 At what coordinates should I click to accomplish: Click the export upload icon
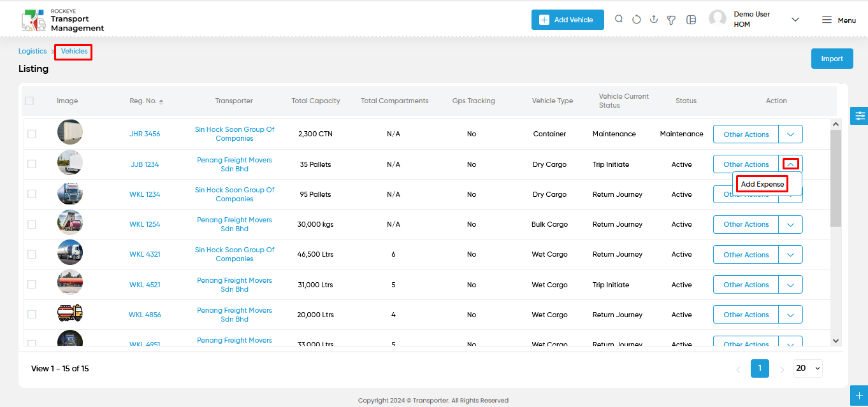coord(654,19)
